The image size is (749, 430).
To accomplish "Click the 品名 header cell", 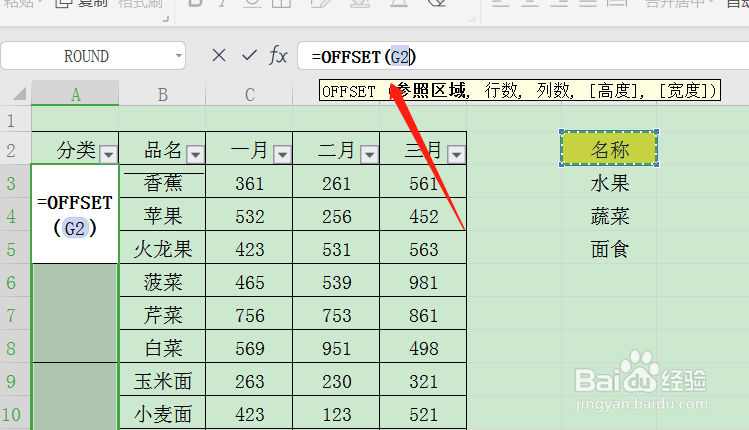I will tap(162, 149).
